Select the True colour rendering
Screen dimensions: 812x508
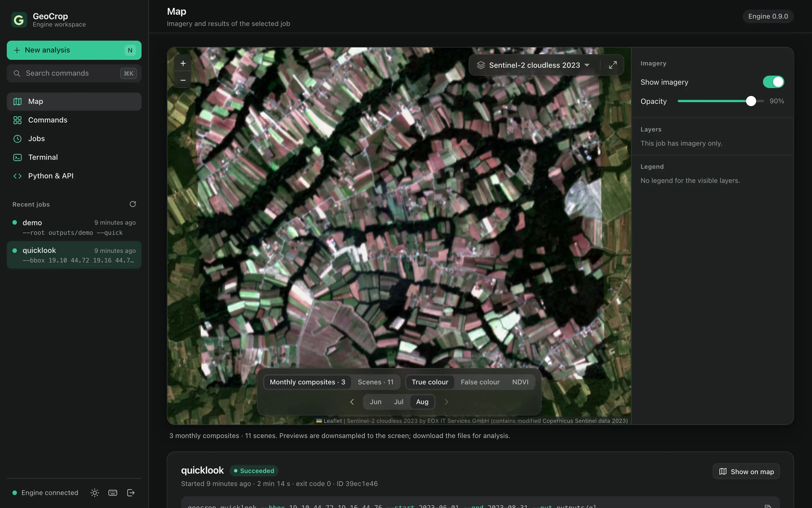(430, 382)
